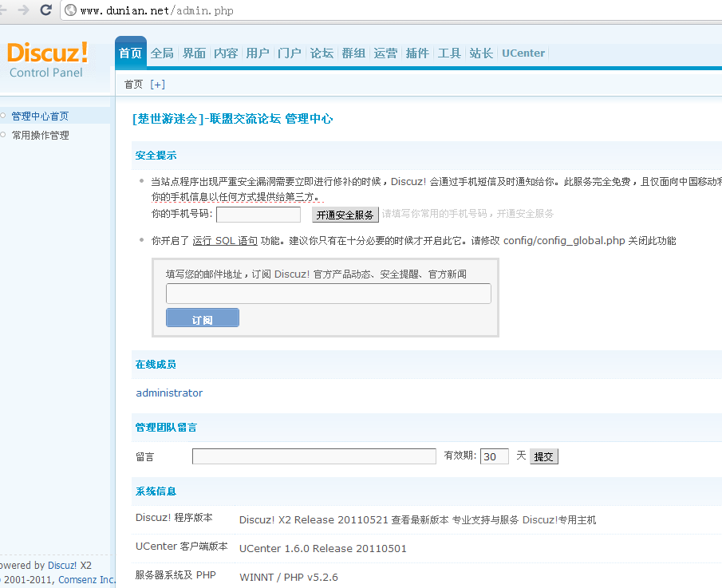Reload the page with the refresh icon
The height and width of the screenshot is (588, 722).
coord(45,10)
